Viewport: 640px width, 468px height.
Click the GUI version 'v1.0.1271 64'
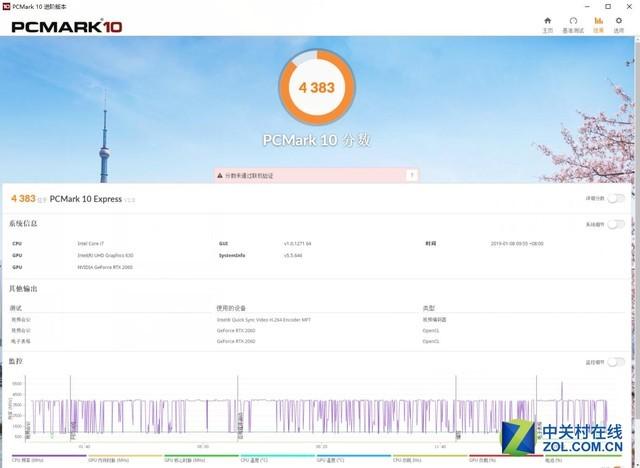pyautogui.click(x=298, y=244)
